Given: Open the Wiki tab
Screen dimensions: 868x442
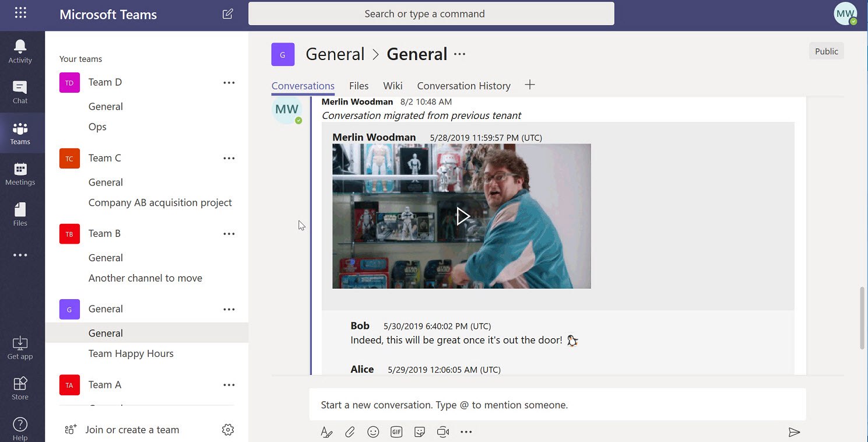Looking at the screenshot, I should (x=393, y=86).
